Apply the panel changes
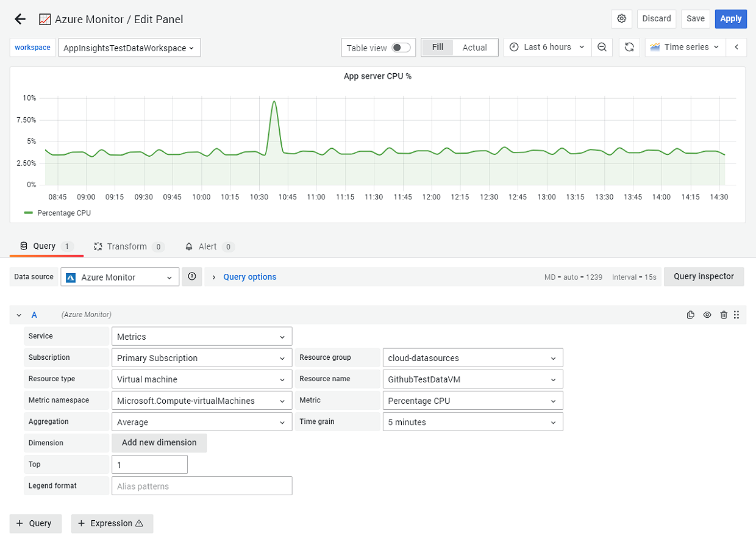This screenshot has height=544, width=756. tap(730, 19)
